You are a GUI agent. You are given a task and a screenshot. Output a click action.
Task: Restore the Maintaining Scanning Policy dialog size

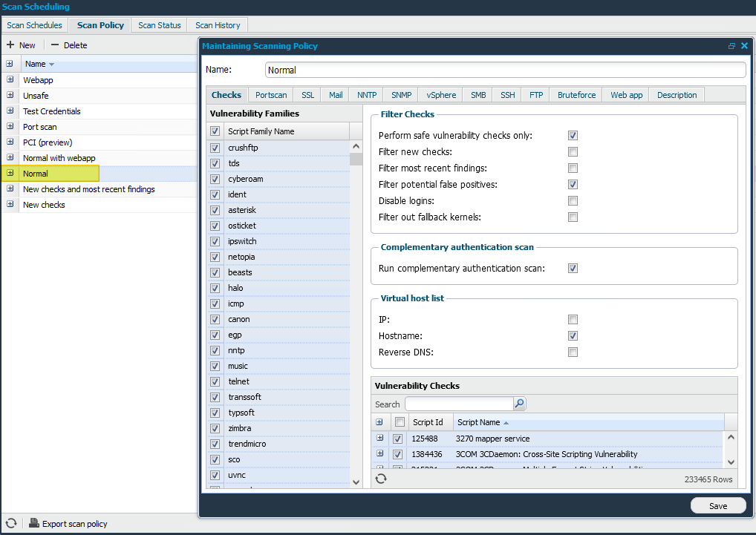click(731, 46)
